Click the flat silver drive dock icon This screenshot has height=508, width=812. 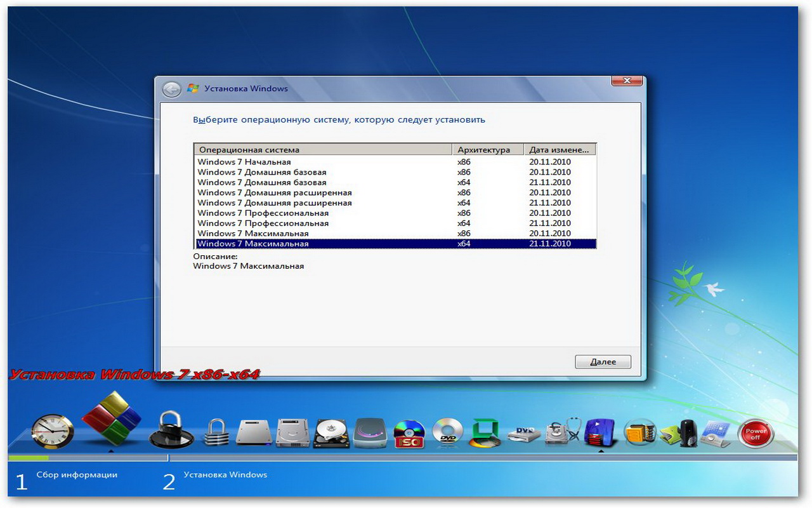pyautogui.click(x=254, y=432)
